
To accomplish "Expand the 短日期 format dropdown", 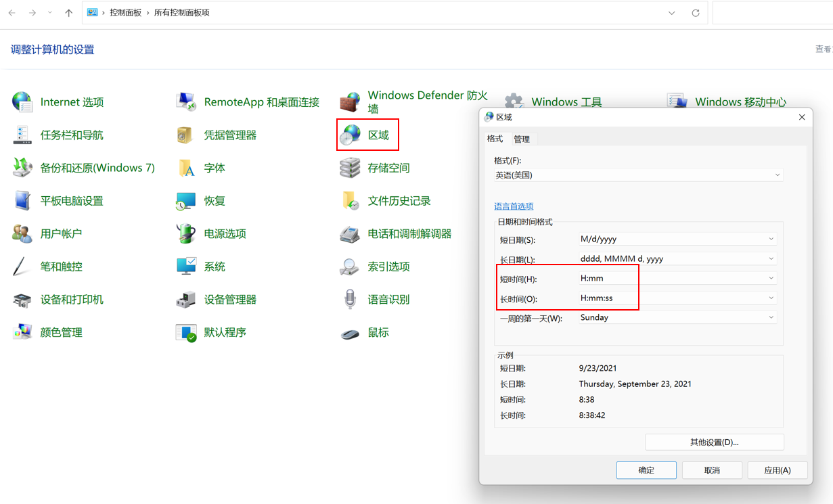I will [x=771, y=239].
